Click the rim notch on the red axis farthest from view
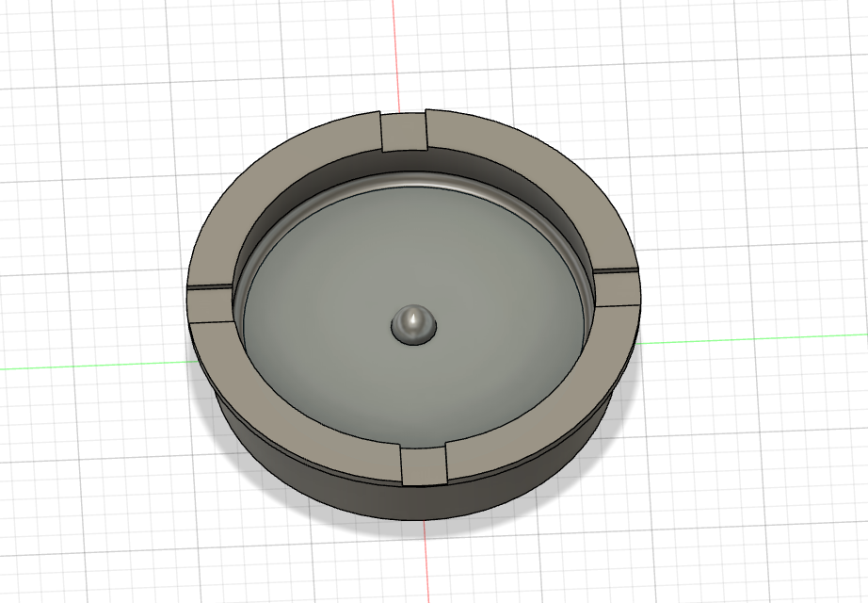868x603 pixels. tap(404, 131)
